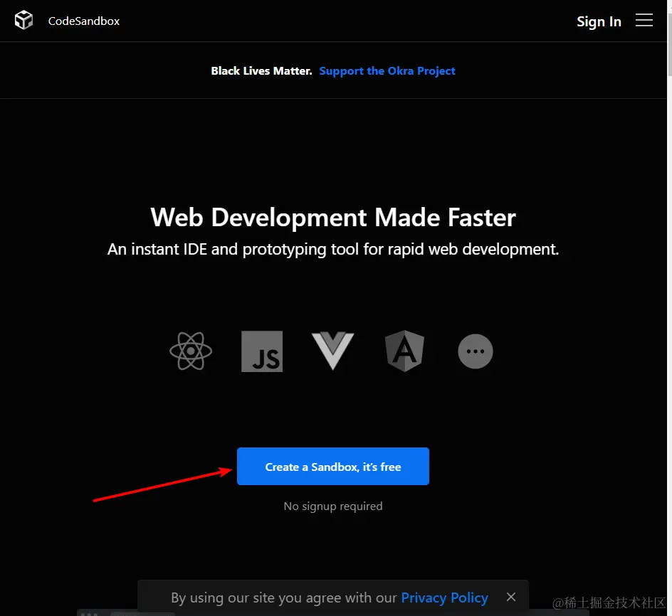Dismiss the privacy notice banner
This screenshot has height=616, width=672.
(x=511, y=597)
